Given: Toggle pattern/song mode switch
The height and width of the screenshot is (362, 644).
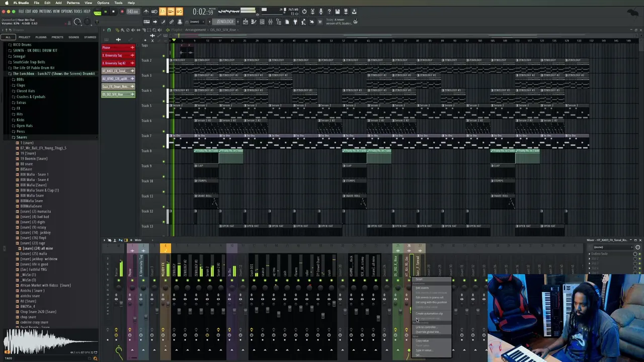Looking at the screenshot, I should (x=97, y=11).
